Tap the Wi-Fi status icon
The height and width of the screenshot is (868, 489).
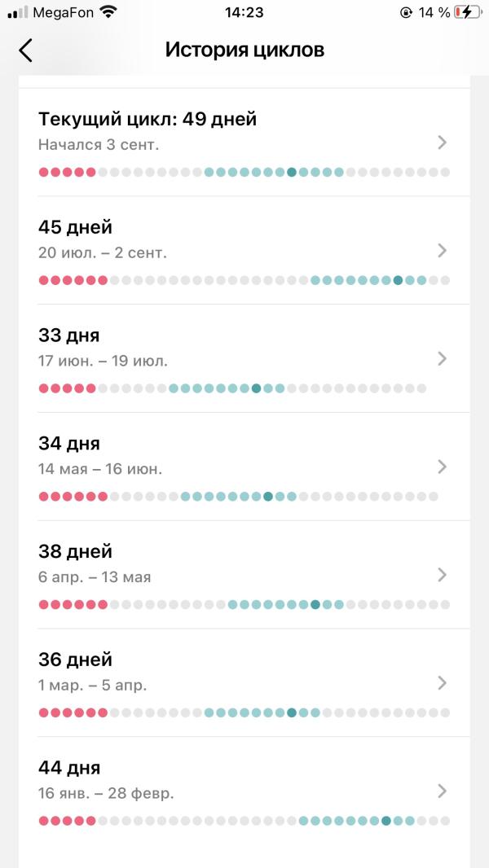point(108,12)
